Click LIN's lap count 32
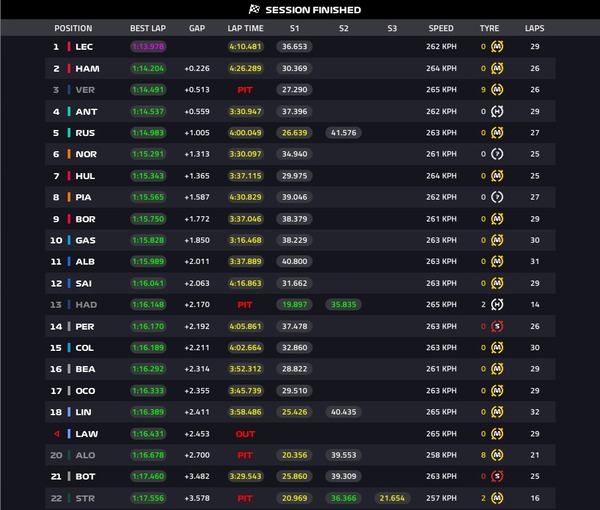This screenshot has width=600, height=510. (535, 412)
